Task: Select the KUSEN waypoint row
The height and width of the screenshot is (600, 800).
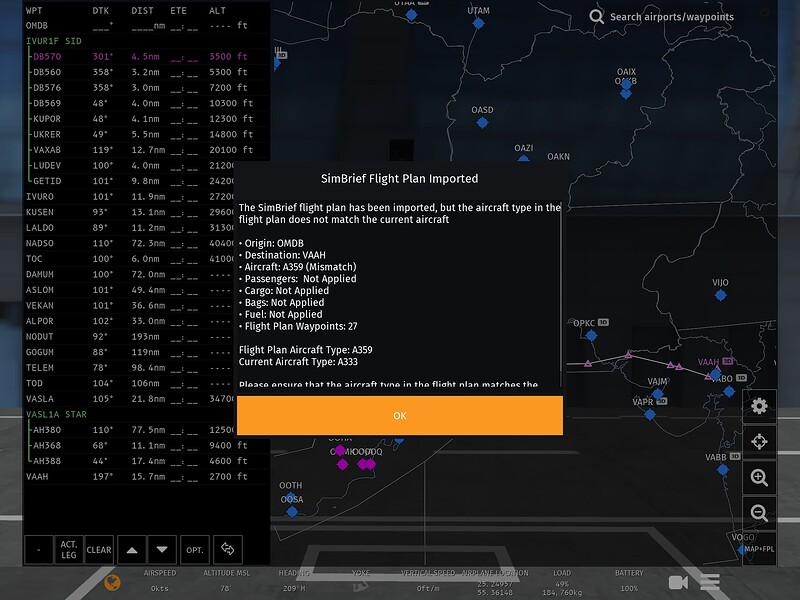Action: click(129, 212)
